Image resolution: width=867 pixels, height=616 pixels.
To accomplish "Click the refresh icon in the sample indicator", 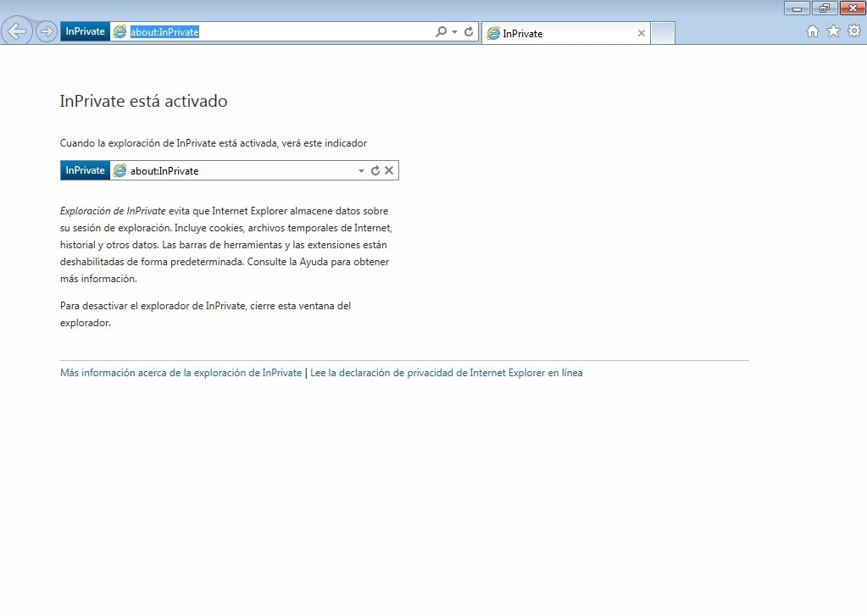I will [x=375, y=170].
